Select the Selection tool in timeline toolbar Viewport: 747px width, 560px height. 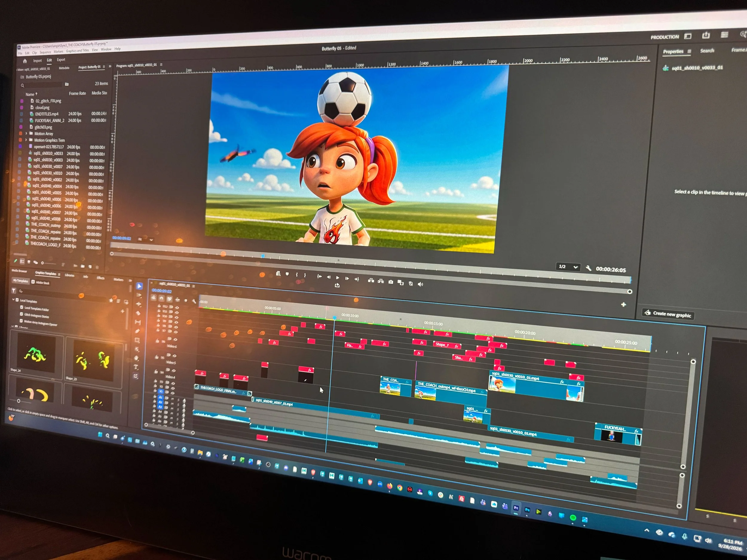coord(140,286)
